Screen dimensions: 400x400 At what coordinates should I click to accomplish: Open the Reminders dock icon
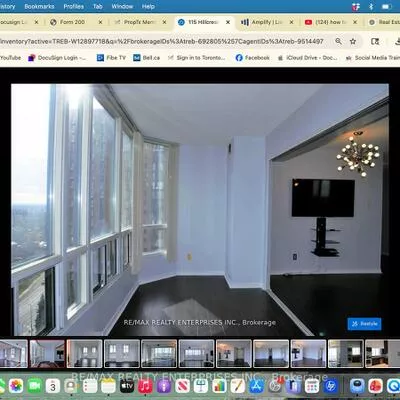(90, 386)
